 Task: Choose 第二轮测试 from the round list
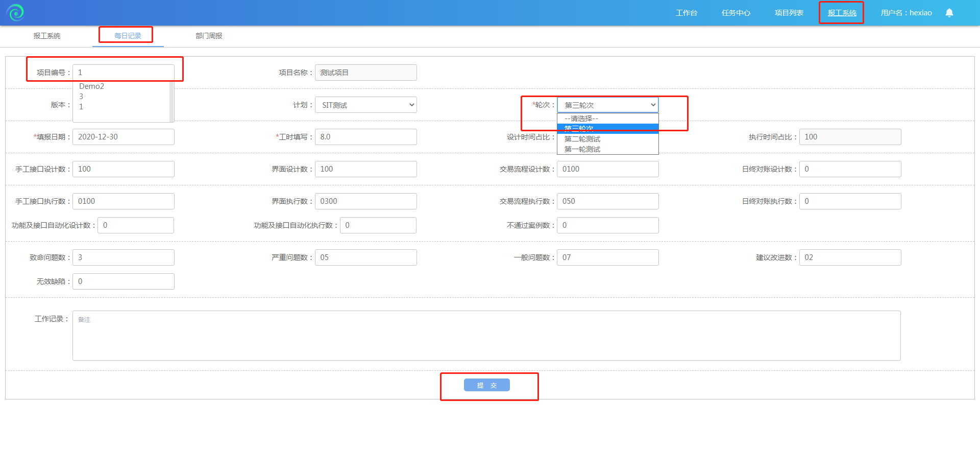(x=582, y=139)
